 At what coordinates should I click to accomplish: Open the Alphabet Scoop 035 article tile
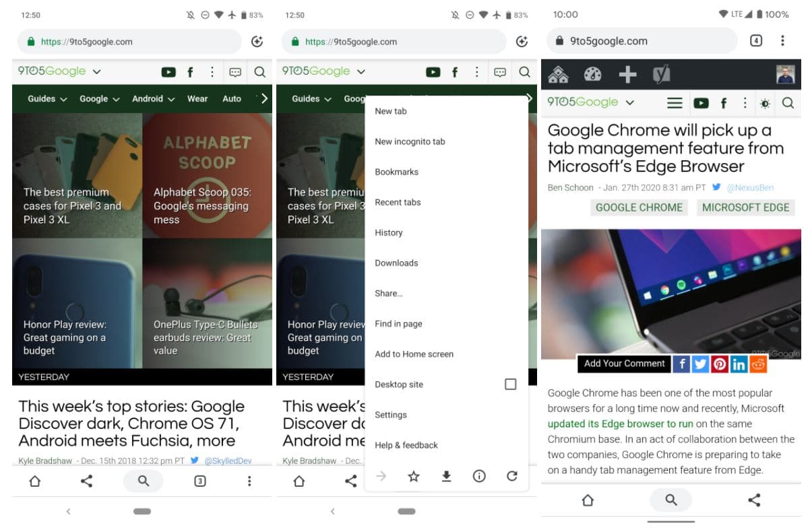[207, 176]
